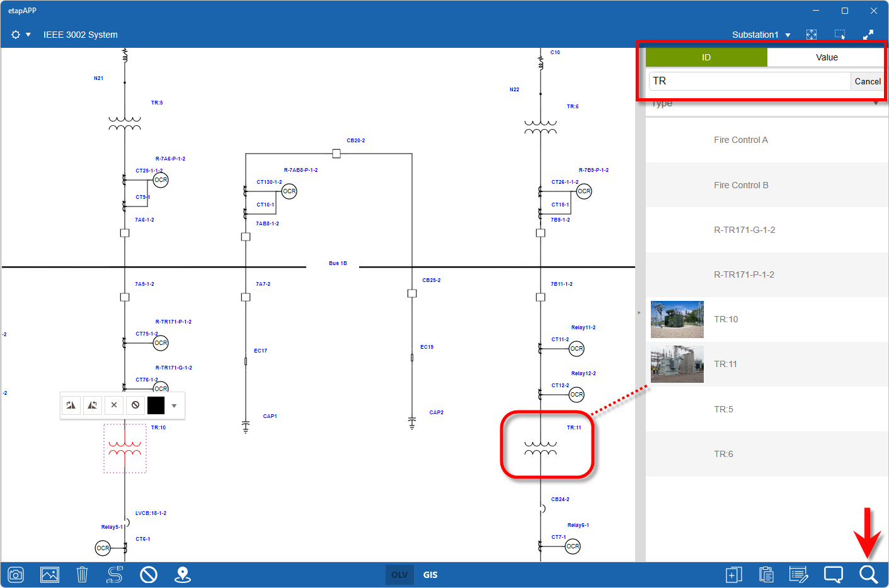Click OCR relay near R-7A6-P-1-2
This screenshot has width=889, height=588.
pyautogui.click(x=161, y=180)
